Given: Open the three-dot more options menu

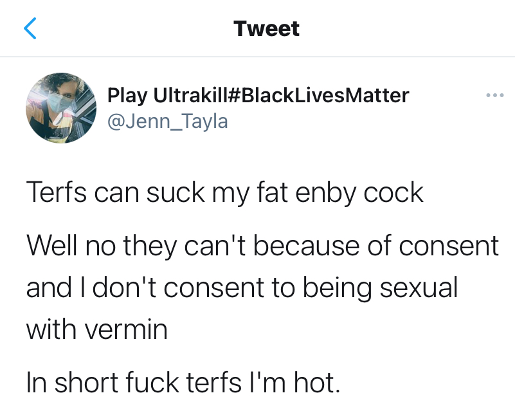Looking at the screenshot, I should (x=494, y=96).
